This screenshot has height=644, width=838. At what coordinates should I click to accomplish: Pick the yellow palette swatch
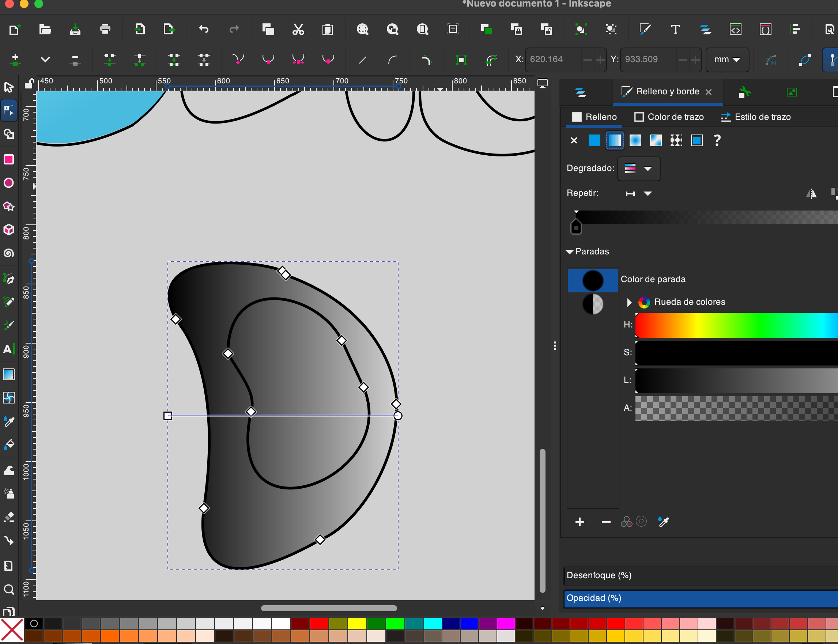357,624
